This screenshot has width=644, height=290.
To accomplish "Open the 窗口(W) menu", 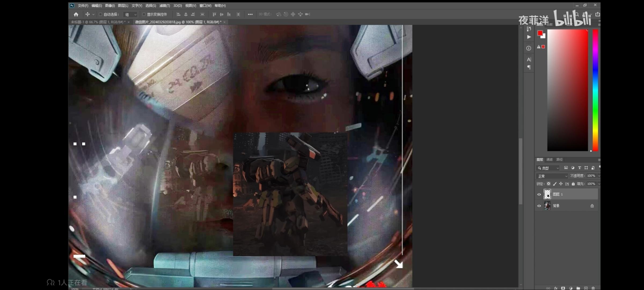I will 205,6.
